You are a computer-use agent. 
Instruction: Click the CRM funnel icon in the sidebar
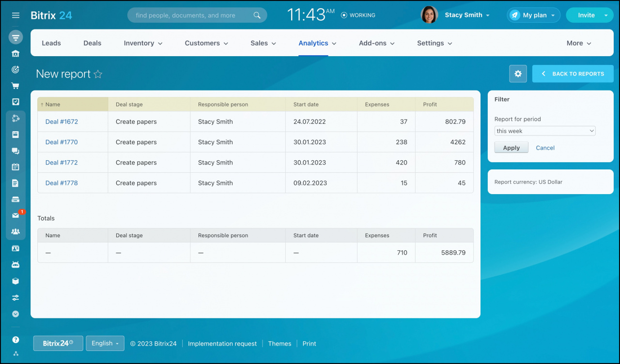click(15, 37)
